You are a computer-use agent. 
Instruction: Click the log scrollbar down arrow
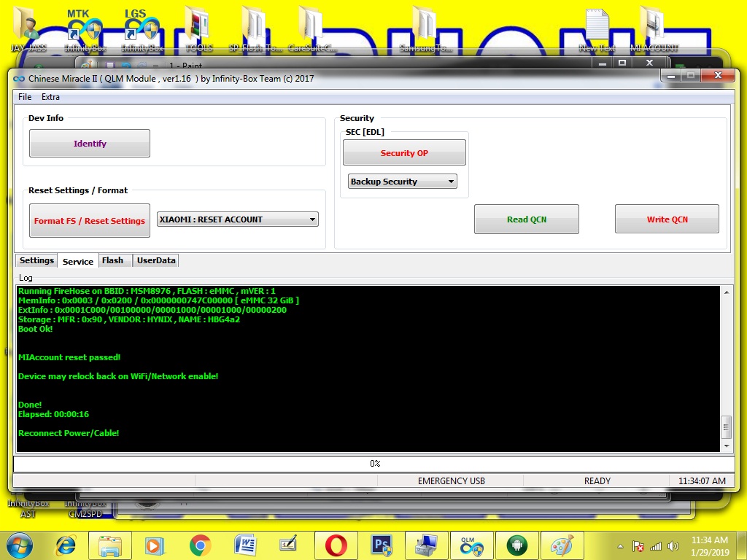click(x=727, y=446)
